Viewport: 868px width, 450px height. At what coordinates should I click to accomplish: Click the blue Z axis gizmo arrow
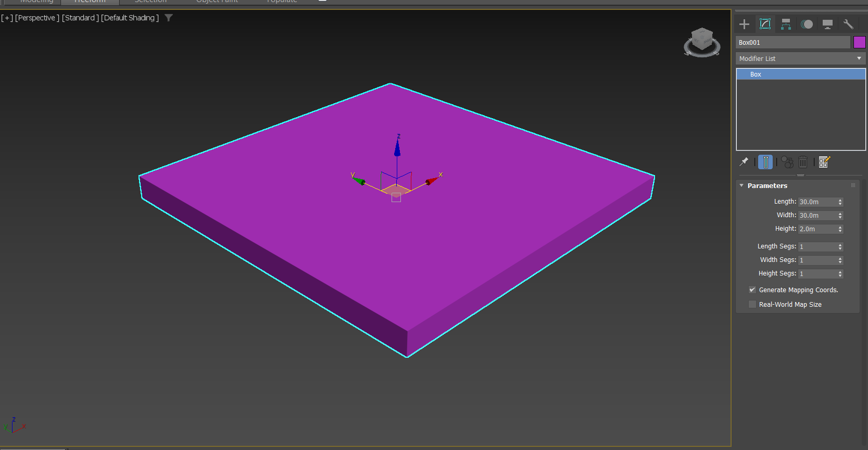click(397, 147)
